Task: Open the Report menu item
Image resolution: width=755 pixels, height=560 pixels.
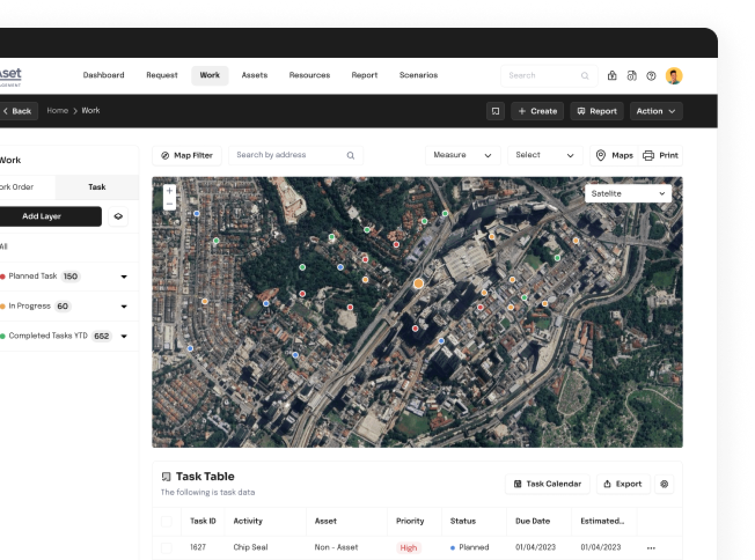Action: (x=365, y=75)
